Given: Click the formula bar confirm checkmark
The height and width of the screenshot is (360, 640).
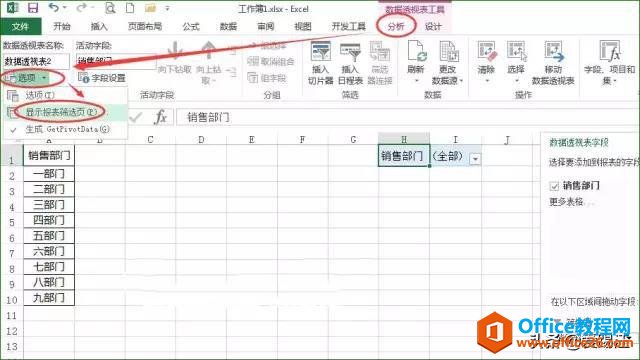Looking at the screenshot, I should pyautogui.click(x=136, y=118).
